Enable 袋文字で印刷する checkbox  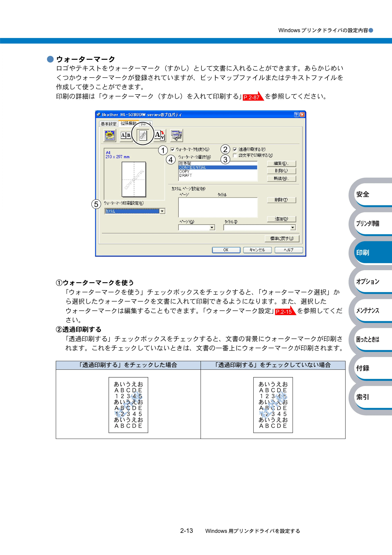coord(235,155)
